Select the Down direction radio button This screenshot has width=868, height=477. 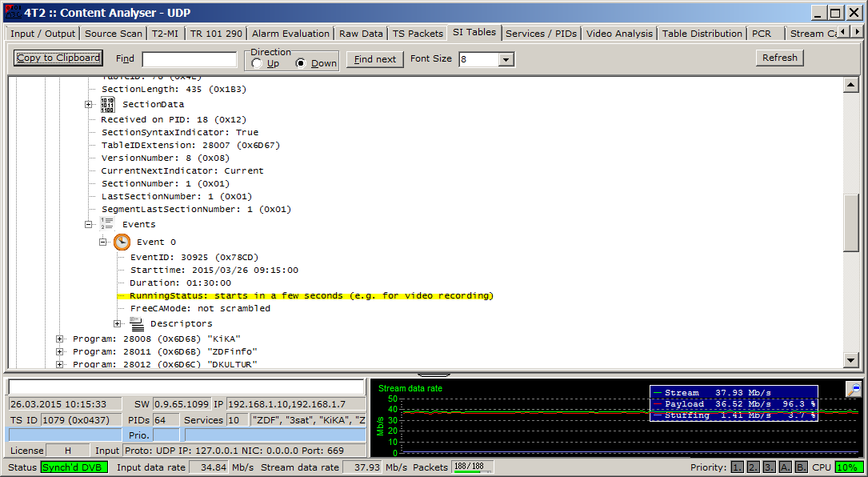tap(302, 64)
